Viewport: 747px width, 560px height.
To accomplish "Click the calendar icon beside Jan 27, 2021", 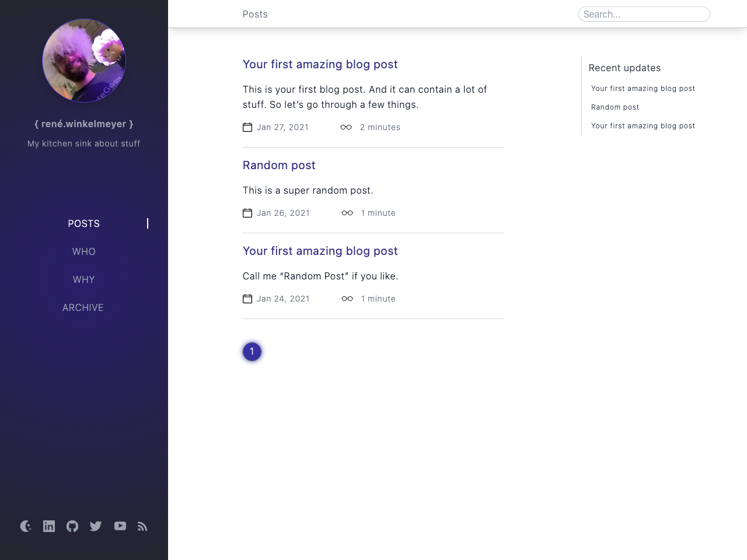I will point(248,127).
